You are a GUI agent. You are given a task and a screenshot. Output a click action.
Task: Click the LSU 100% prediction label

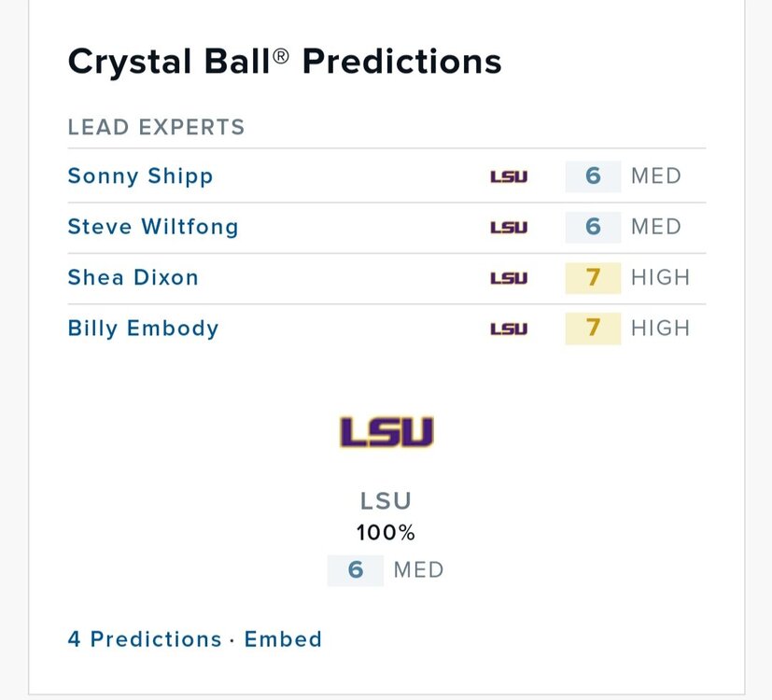tap(386, 516)
